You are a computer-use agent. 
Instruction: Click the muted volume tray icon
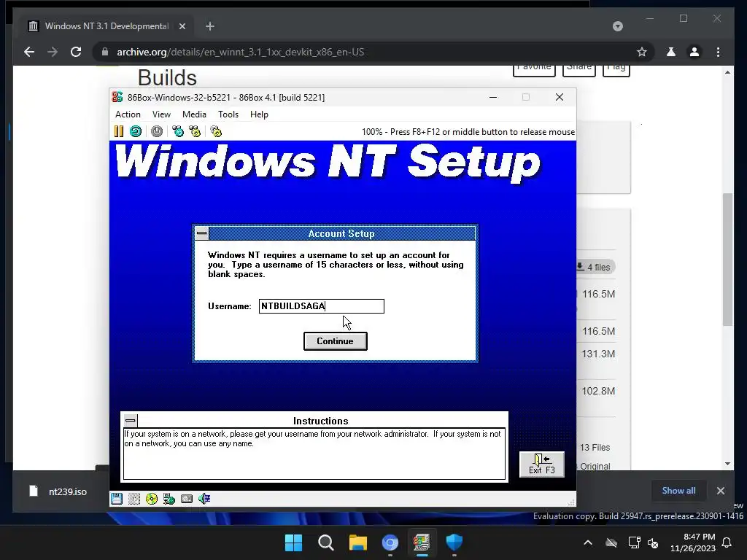[x=653, y=542]
